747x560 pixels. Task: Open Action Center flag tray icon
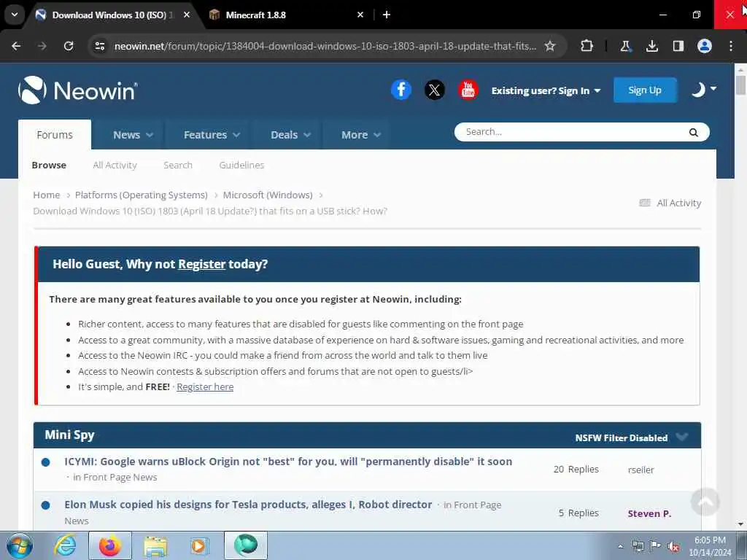[x=655, y=547]
